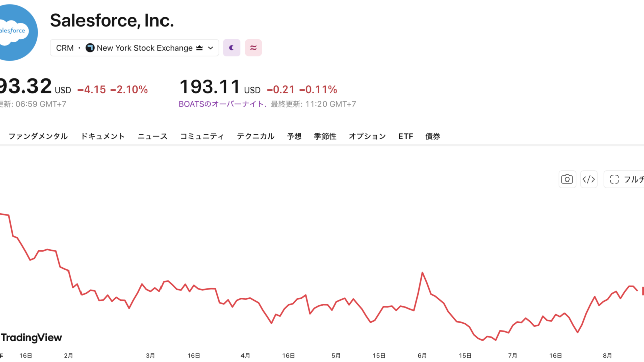The height and width of the screenshot is (362, 644).
Task: Open the embed code brackets icon
Action: coord(589,179)
